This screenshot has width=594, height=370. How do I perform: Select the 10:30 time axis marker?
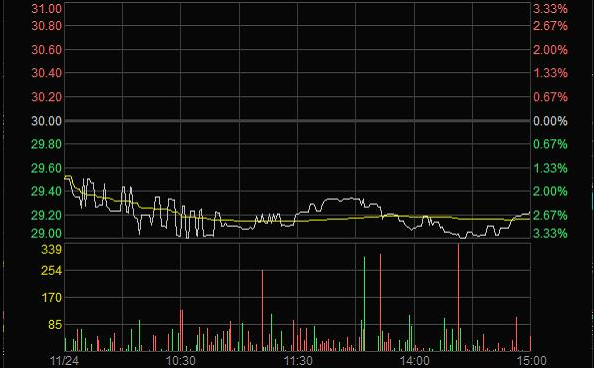click(x=181, y=360)
